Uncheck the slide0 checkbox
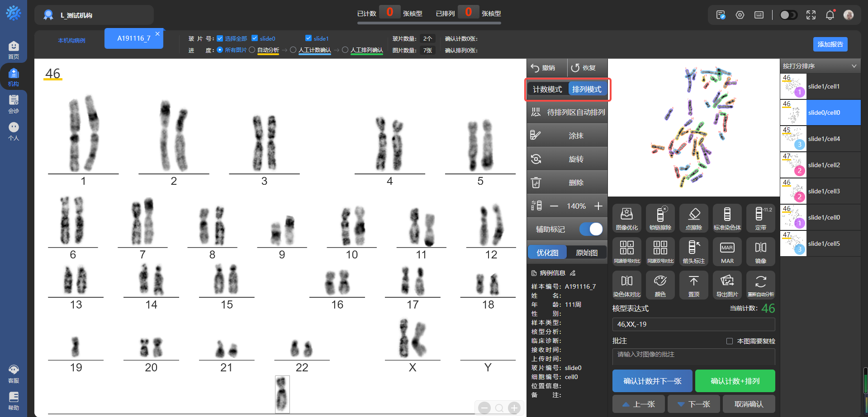The width and height of the screenshot is (868, 417). coord(255,38)
